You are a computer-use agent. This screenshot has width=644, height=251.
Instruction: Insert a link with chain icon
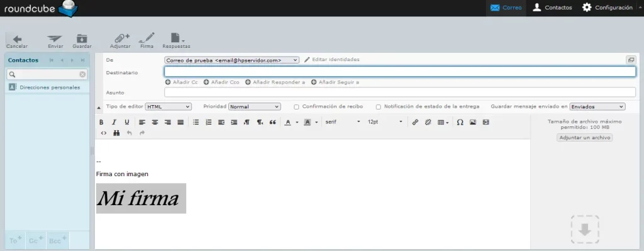click(x=415, y=122)
